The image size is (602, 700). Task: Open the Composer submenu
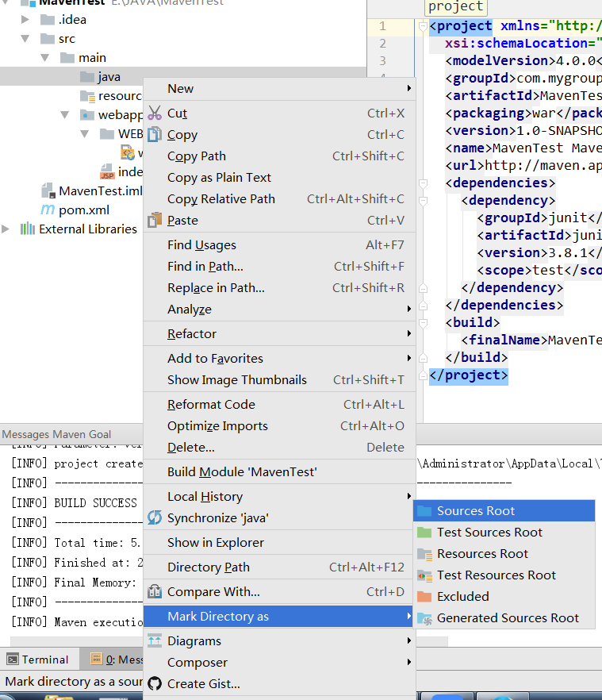[280, 662]
